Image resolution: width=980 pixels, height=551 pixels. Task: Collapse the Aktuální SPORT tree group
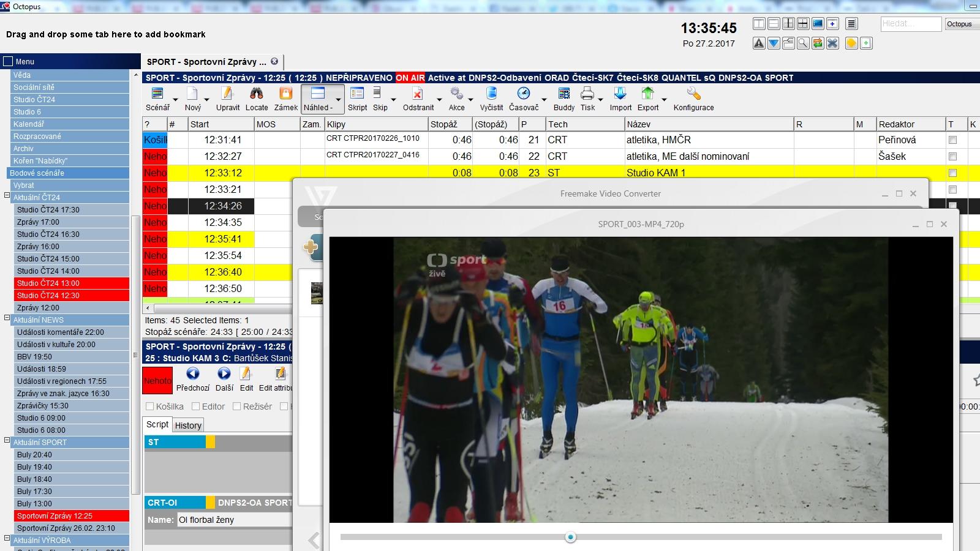[7, 441]
